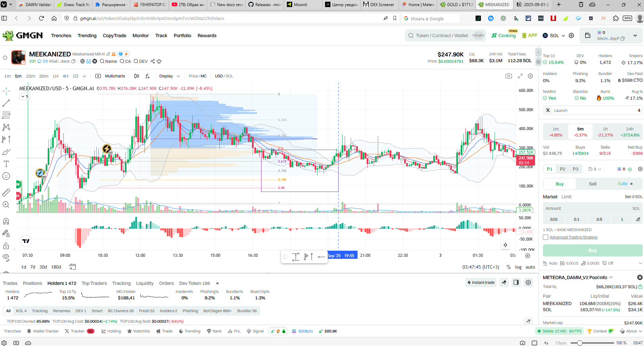Image resolution: width=644 pixels, height=346 pixels.
Task: Open chart settings gear
Action: tap(530, 76)
